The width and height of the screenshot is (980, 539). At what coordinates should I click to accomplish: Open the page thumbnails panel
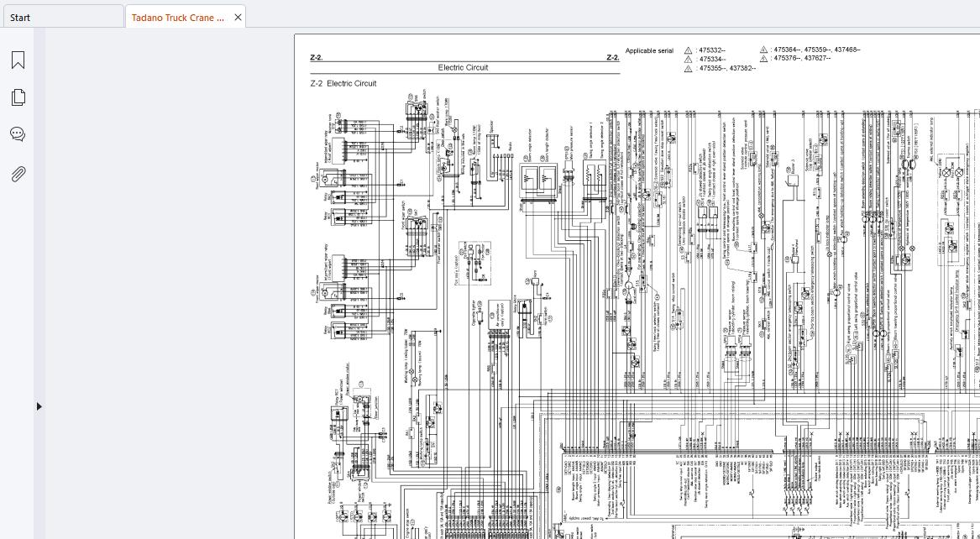pos(18,97)
